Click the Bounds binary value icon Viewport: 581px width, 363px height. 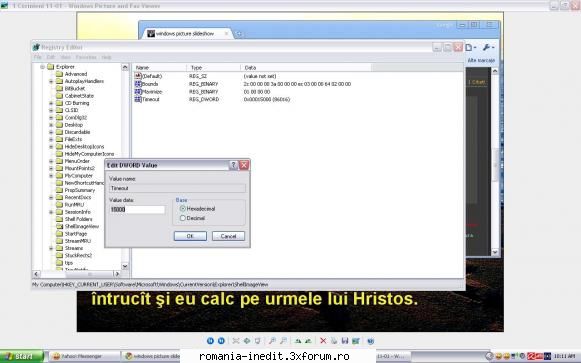point(138,84)
